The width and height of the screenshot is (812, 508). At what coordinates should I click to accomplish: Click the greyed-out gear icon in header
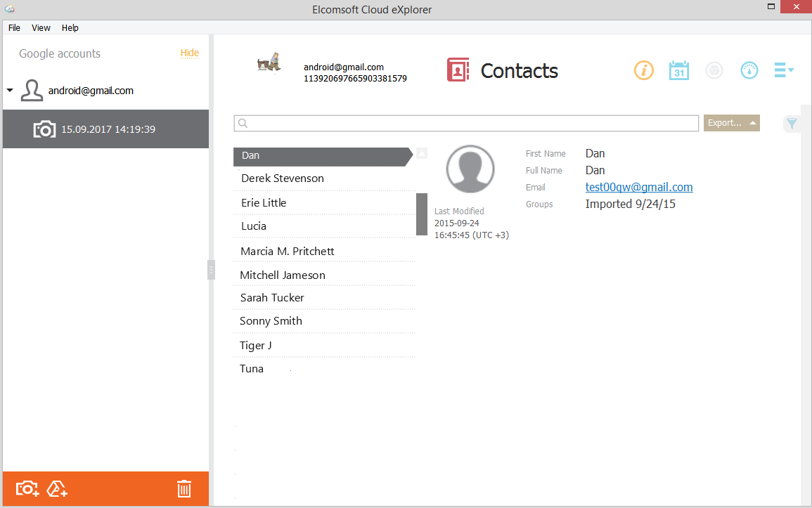(714, 70)
